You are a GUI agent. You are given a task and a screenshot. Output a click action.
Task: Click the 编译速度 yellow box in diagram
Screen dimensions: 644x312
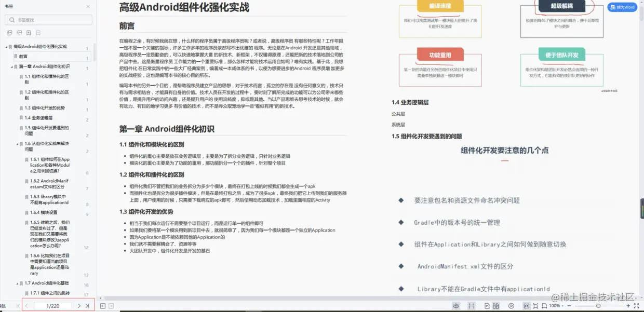click(x=440, y=6)
